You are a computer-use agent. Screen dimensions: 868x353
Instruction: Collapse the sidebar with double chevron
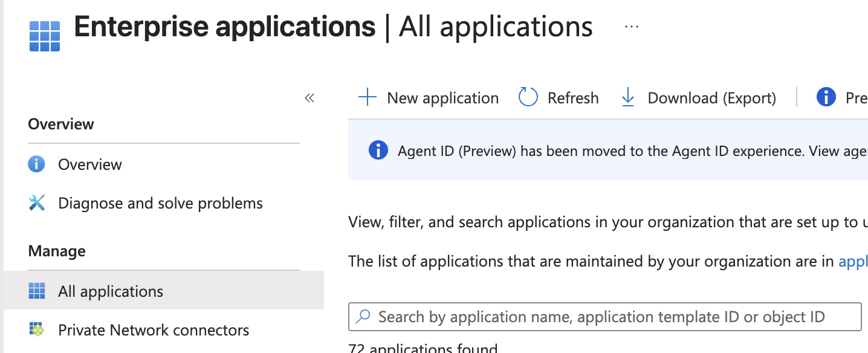[x=309, y=98]
